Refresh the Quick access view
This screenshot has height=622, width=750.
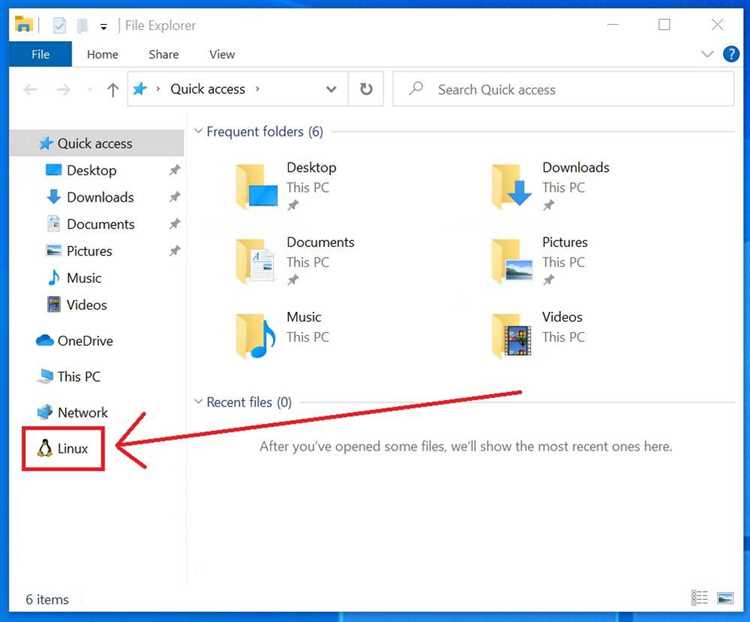pos(366,89)
